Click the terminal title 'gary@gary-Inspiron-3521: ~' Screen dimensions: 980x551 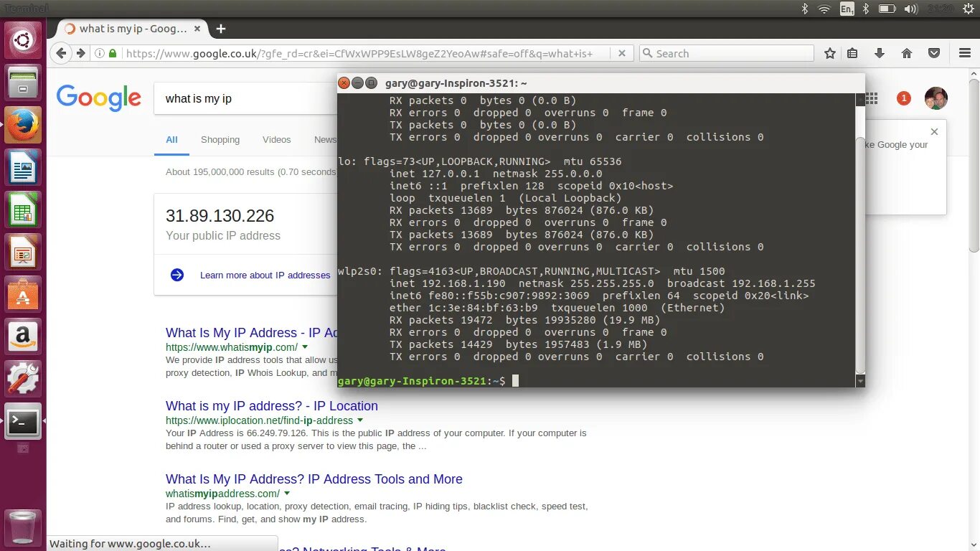456,83
